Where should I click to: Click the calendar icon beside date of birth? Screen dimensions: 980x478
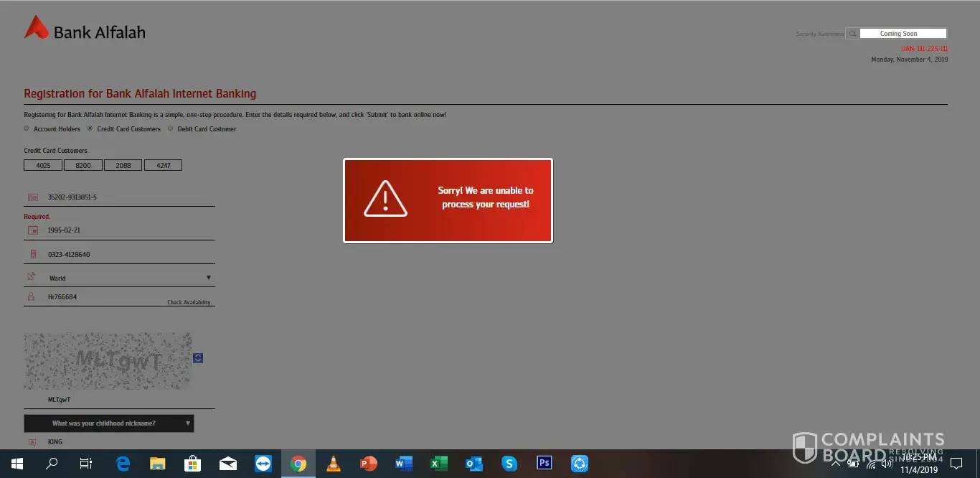32,230
